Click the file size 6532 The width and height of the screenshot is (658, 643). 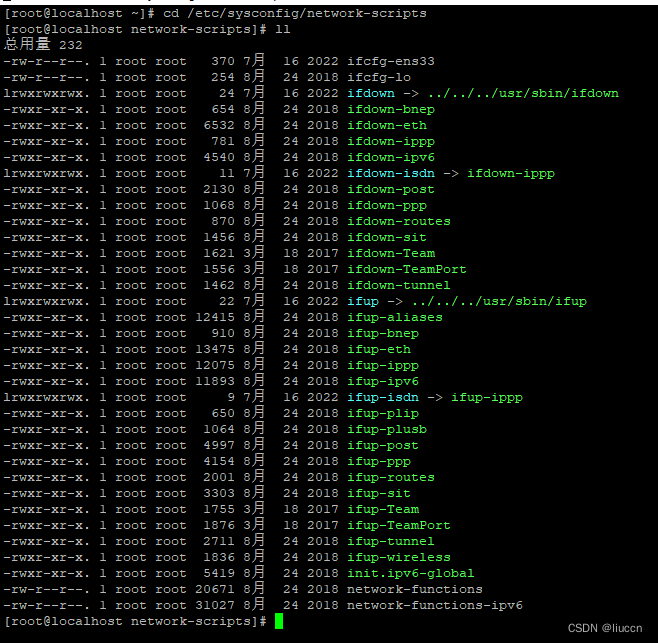[x=219, y=125]
